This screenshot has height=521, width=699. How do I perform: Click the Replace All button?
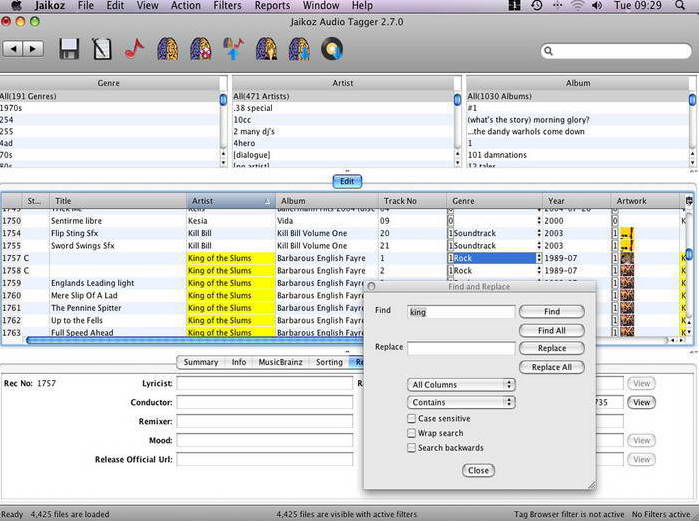click(552, 367)
